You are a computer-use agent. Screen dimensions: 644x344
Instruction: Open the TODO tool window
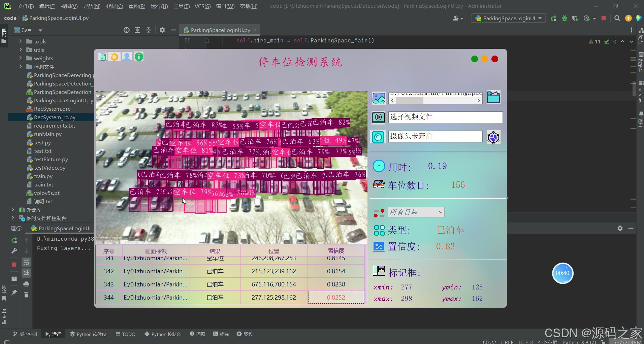pos(126,334)
